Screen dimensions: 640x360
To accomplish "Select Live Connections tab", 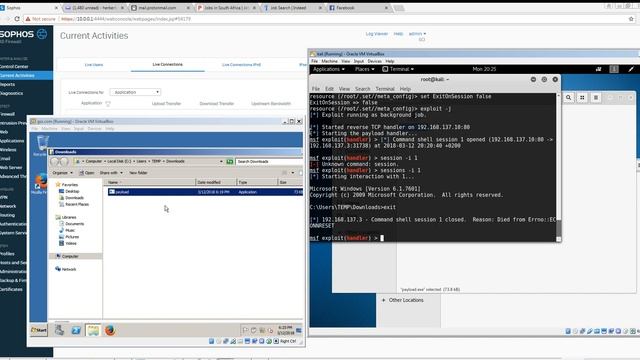I will click(167, 64).
